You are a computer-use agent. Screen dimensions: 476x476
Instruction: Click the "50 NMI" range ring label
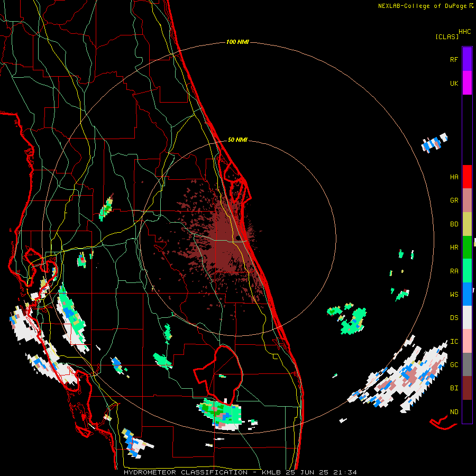click(x=237, y=140)
